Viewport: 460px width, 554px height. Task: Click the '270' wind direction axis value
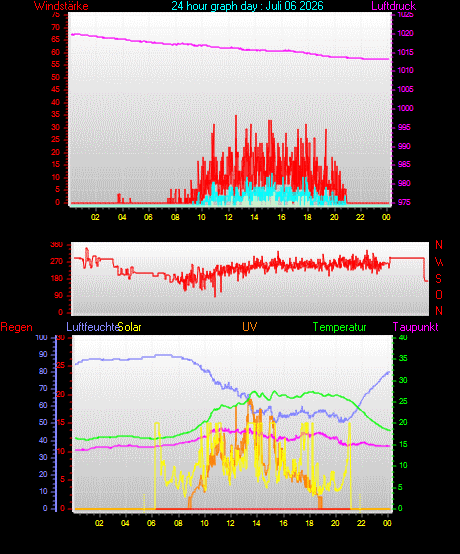tap(56, 261)
